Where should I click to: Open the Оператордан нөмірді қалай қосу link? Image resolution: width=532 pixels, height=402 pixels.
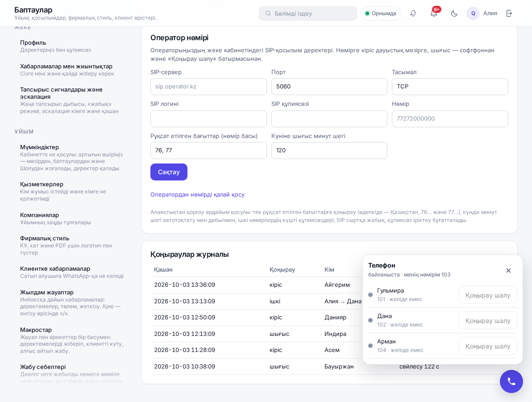pyautogui.click(x=197, y=195)
